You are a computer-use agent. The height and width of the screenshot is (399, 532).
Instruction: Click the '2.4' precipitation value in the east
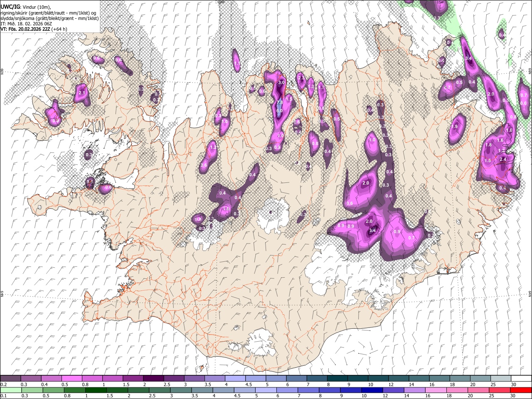point(503,159)
